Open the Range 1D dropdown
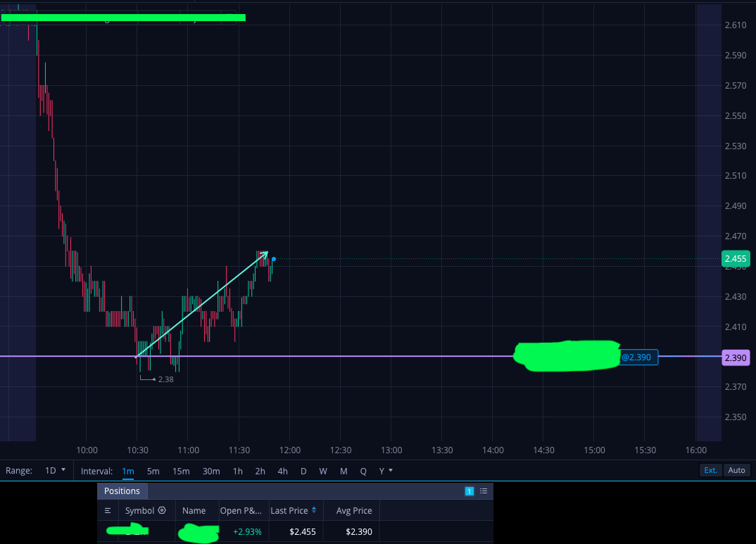 [55, 471]
